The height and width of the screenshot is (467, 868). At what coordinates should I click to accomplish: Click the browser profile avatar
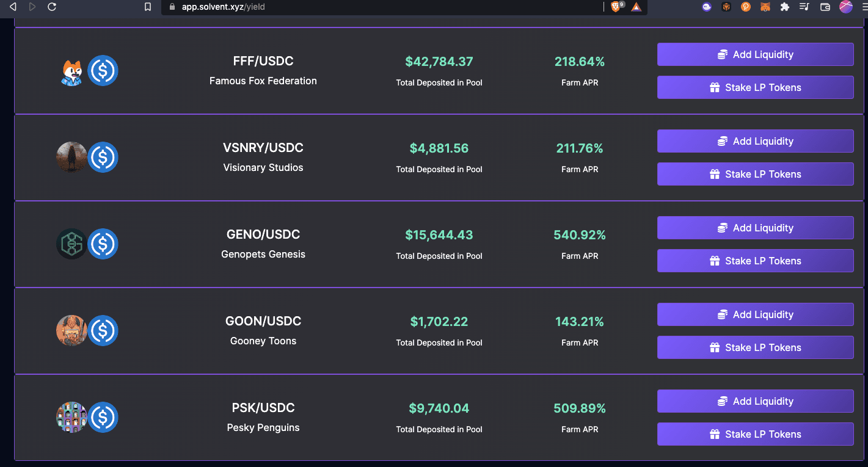coord(845,7)
